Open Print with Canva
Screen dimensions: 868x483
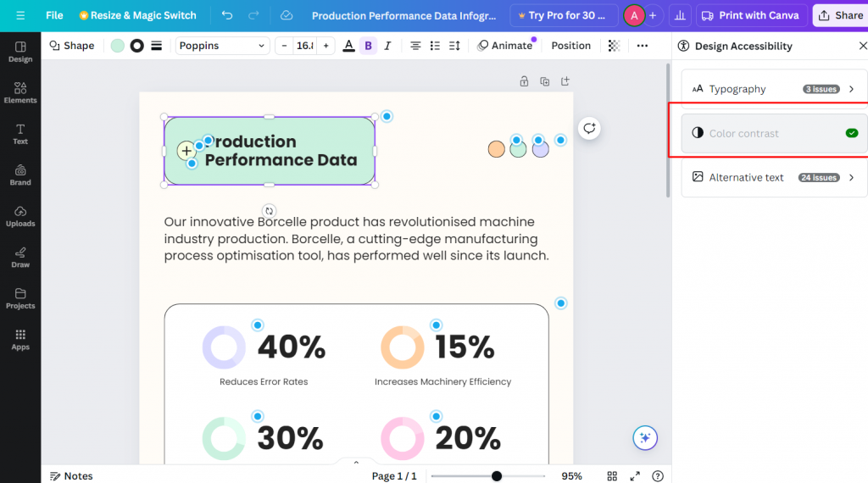pos(751,15)
